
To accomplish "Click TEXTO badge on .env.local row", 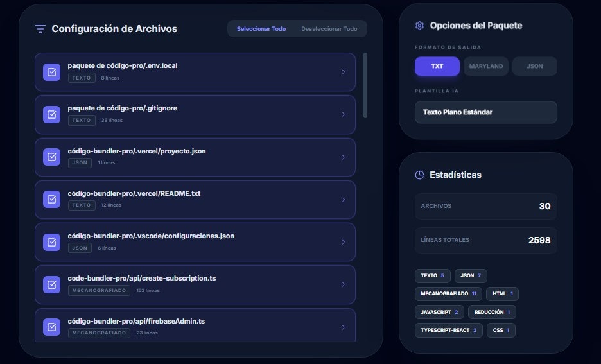I will [82, 78].
